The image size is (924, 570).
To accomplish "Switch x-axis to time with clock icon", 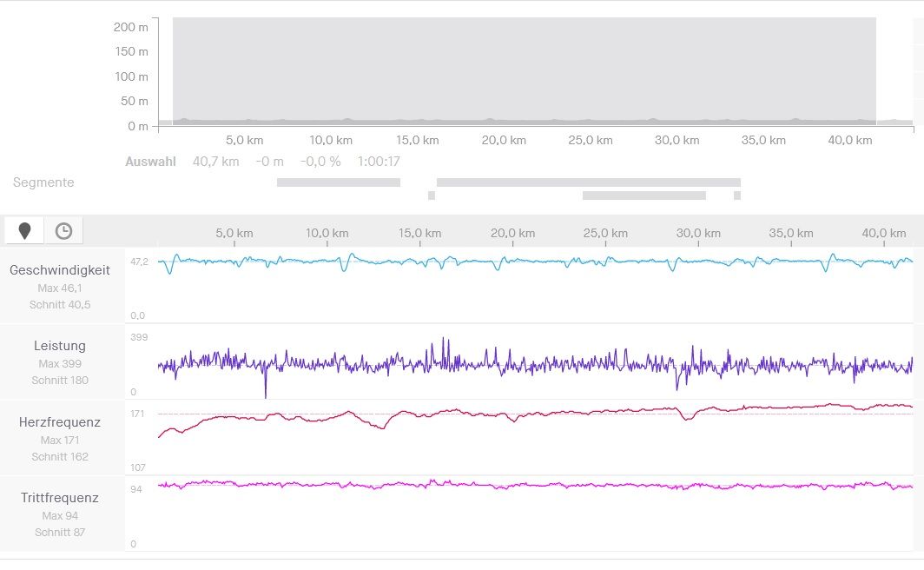I will point(63,230).
